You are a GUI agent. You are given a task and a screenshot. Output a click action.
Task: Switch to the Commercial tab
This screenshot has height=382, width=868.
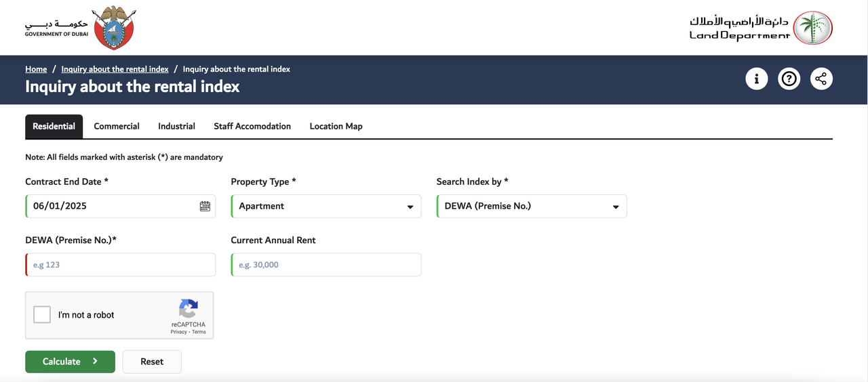point(117,127)
